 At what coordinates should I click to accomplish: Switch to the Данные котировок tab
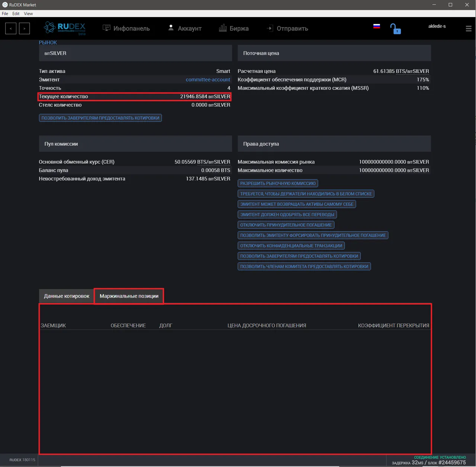[x=67, y=296]
